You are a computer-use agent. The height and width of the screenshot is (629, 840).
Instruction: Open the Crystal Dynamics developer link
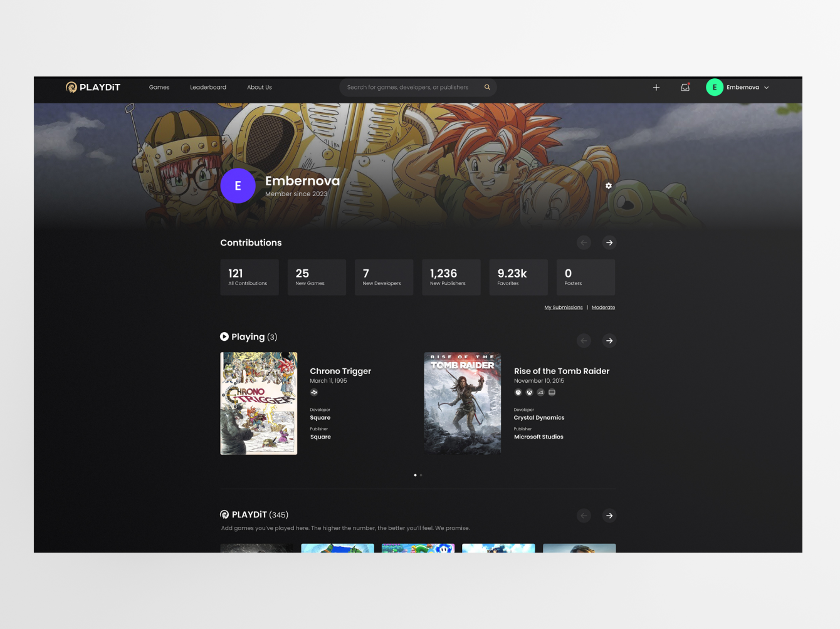pos(539,418)
